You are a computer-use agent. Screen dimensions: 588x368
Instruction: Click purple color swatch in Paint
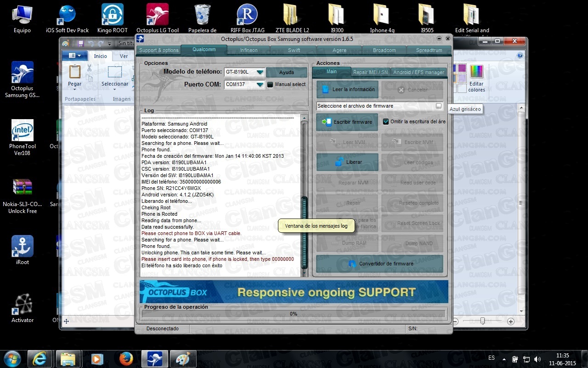[462, 68]
